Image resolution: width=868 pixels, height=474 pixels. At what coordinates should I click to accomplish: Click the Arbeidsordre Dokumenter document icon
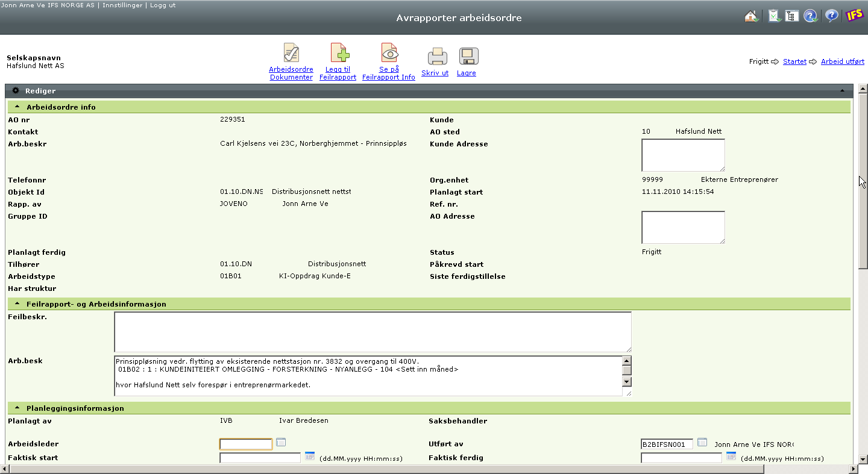pos(291,53)
